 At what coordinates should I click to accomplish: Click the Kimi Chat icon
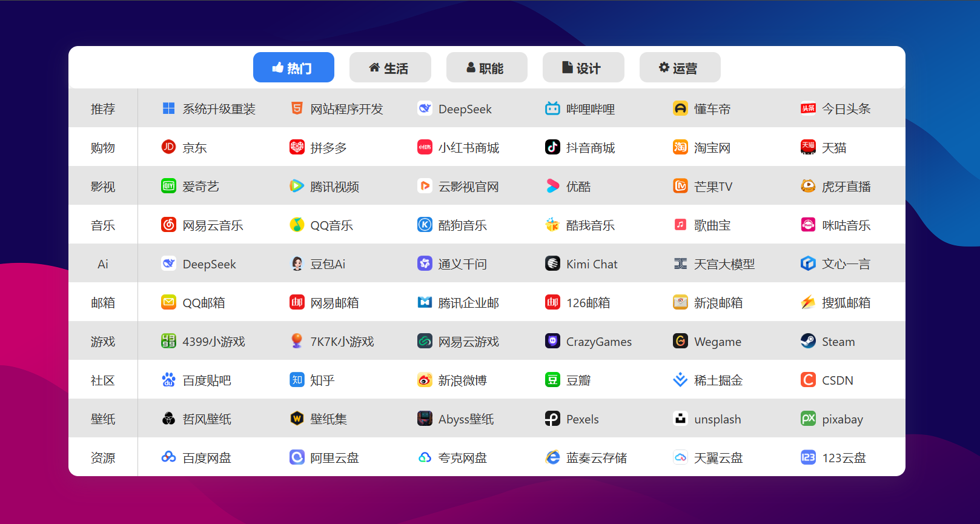click(552, 264)
